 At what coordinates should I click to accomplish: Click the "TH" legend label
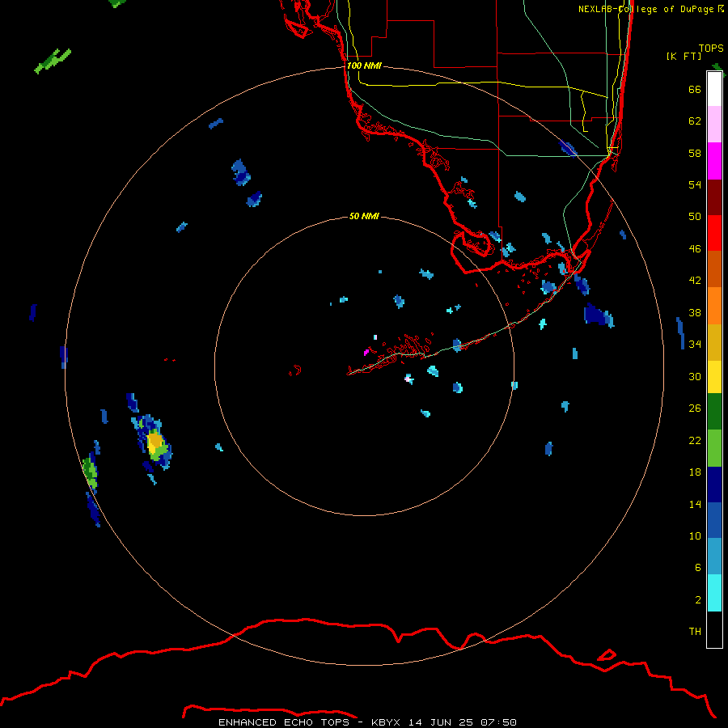[695, 632]
